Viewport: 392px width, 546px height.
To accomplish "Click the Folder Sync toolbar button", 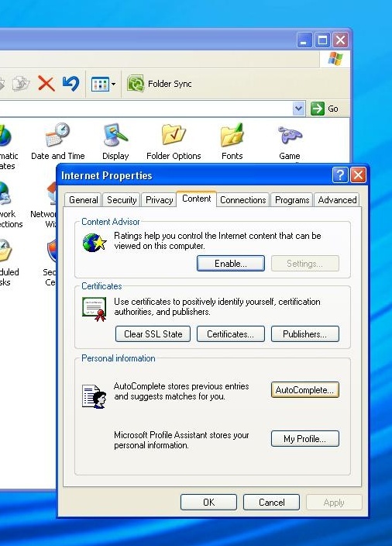I will pyautogui.click(x=160, y=84).
